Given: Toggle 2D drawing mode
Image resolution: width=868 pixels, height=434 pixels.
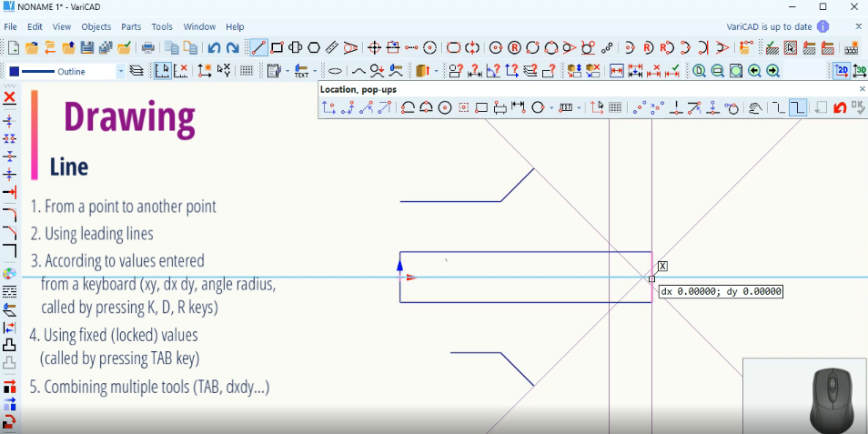Looking at the screenshot, I should 843,71.
